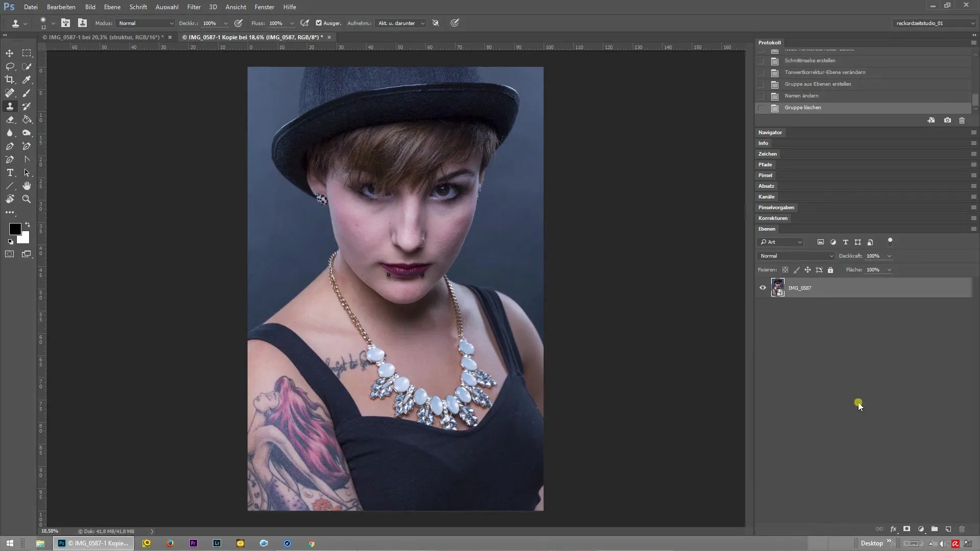
Task: Select the Crop tool
Action: point(10,80)
